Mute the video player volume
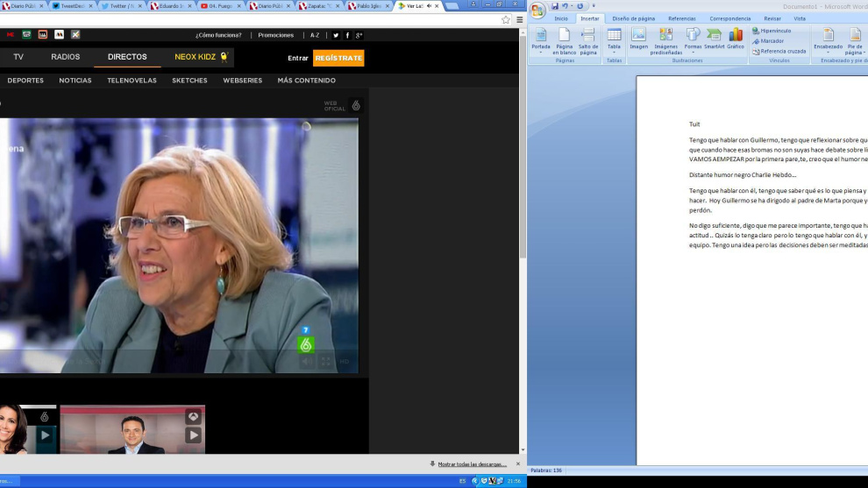The width and height of the screenshot is (868, 488). (307, 361)
